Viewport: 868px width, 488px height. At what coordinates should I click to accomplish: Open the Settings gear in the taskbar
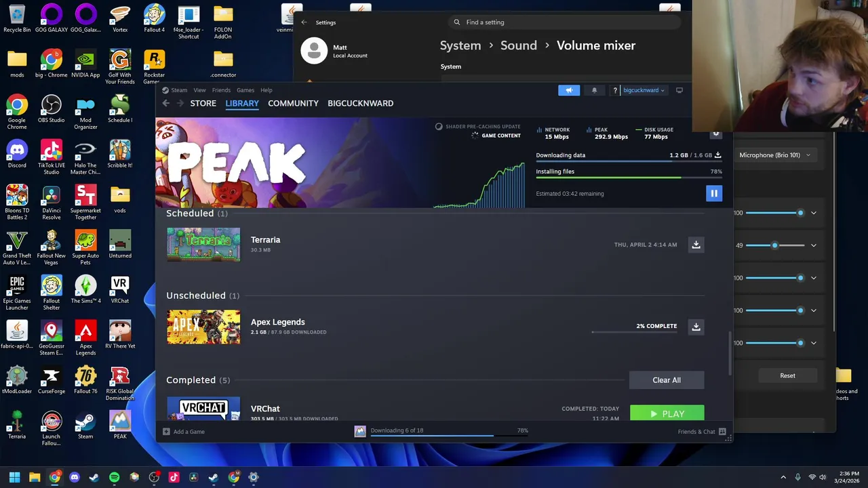pos(254,477)
